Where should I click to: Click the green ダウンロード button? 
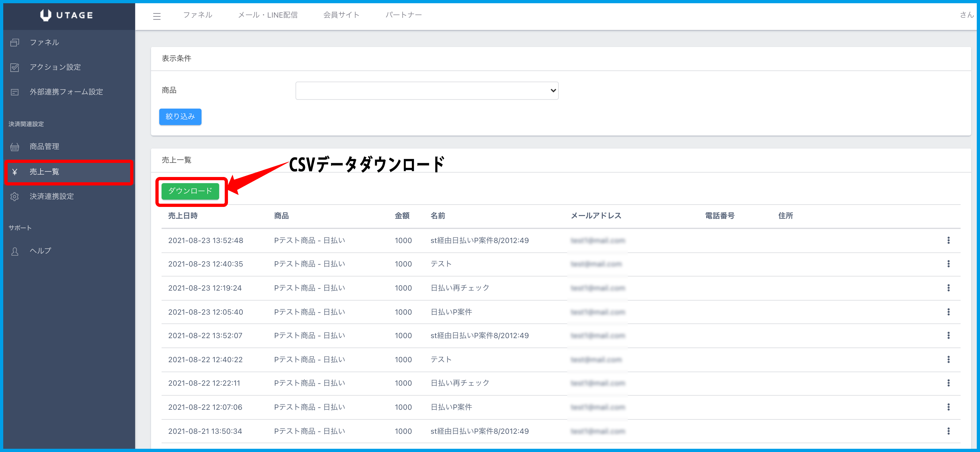click(190, 191)
